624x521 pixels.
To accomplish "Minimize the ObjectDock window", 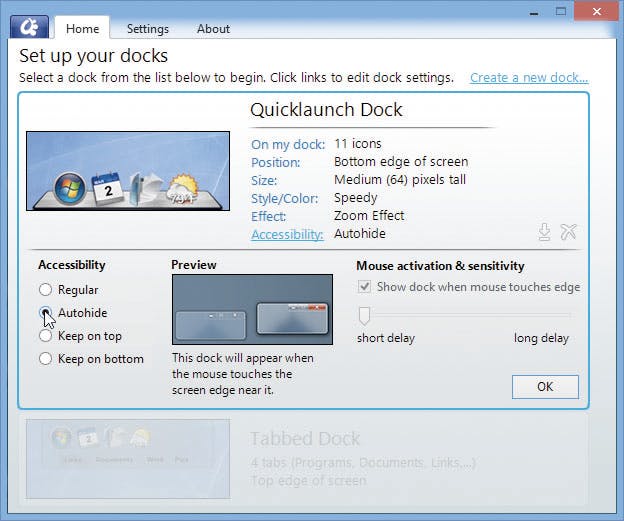I will coord(534,13).
